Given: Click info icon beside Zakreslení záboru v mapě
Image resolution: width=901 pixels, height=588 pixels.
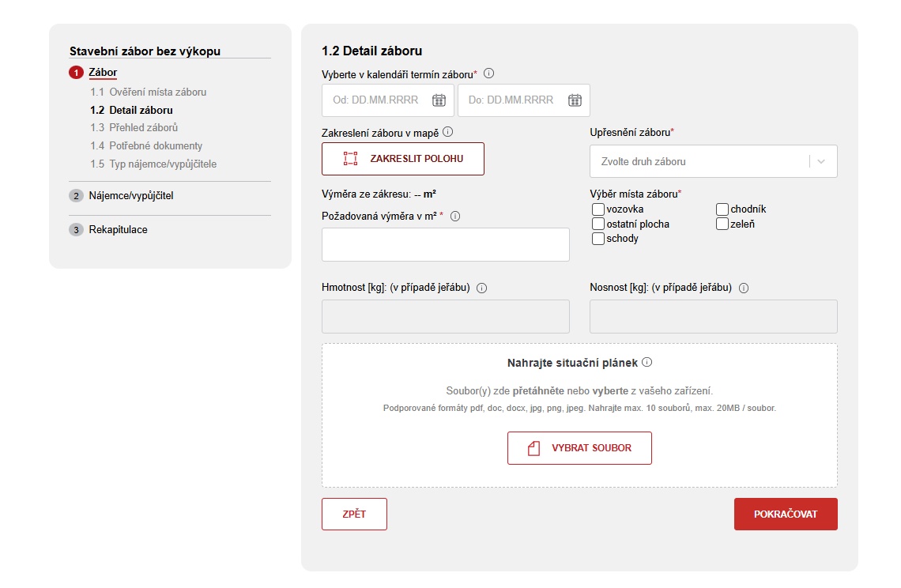Looking at the screenshot, I should 448,132.
